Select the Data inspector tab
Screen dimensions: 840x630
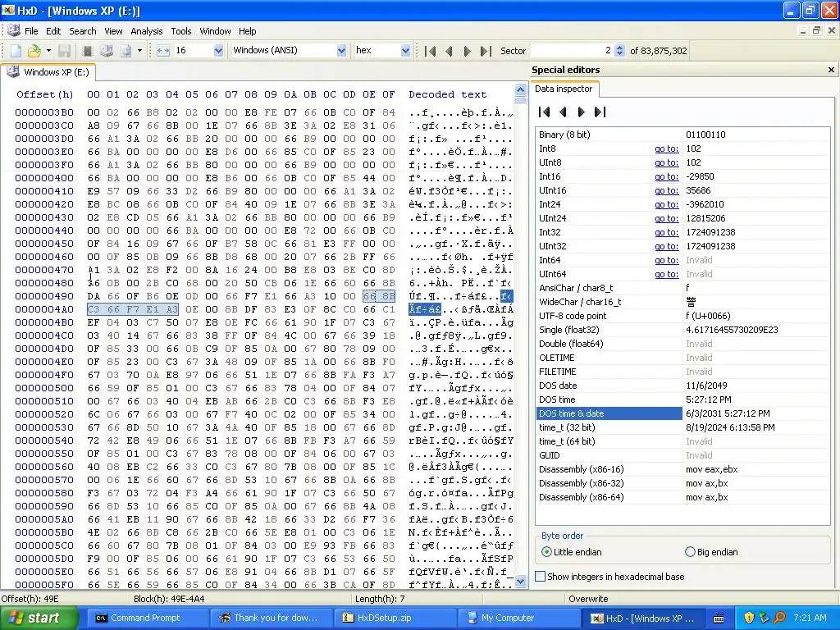[564, 89]
